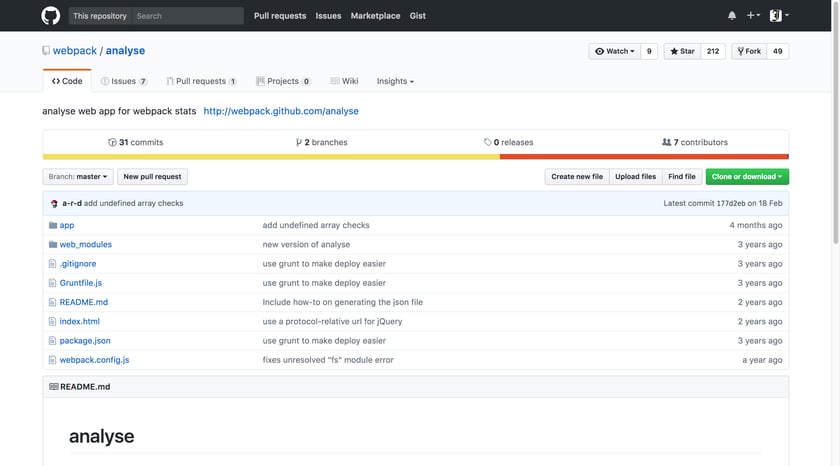Open the user avatar menu
The image size is (840, 466).
click(x=779, y=16)
